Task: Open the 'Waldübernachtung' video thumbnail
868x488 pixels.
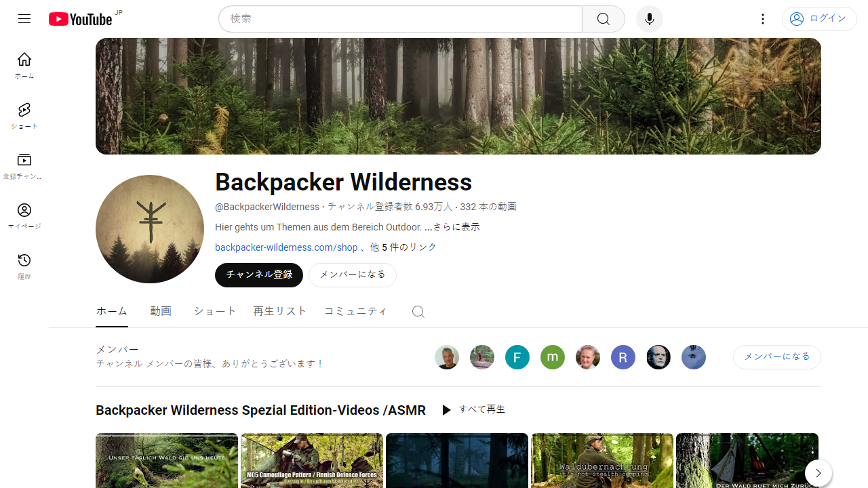Action: [x=602, y=460]
